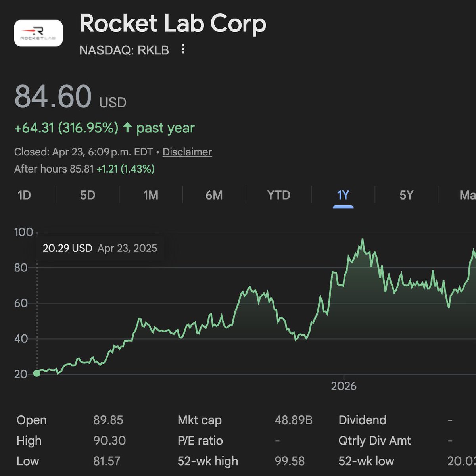Click the 84.60 USD price
476x476 pixels.
tap(70, 97)
